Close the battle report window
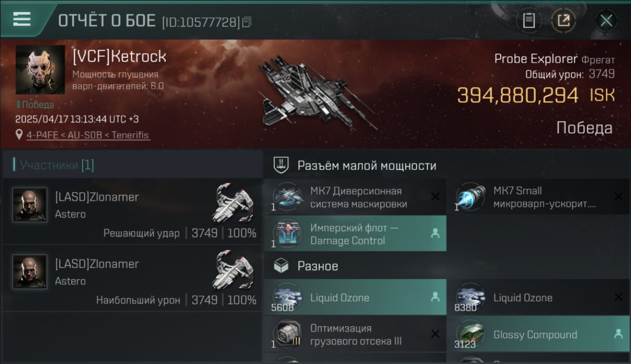 [606, 20]
